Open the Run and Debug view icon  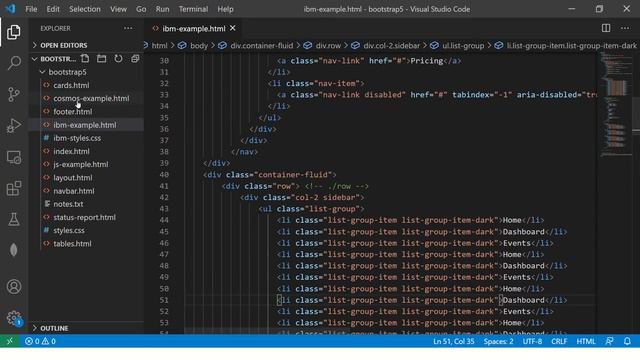click(x=13, y=126)
